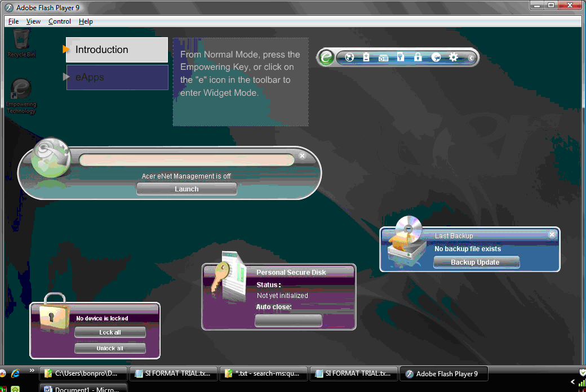Select the ePresentation projector icon in toolbar

(384, 57)
